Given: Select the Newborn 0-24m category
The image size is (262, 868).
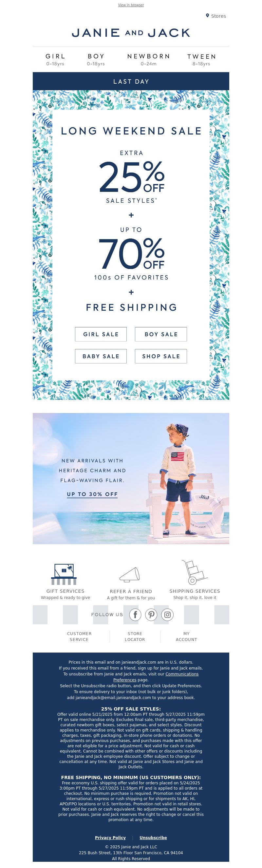Looking at the screenshot, I should click(x=149, y=59).
